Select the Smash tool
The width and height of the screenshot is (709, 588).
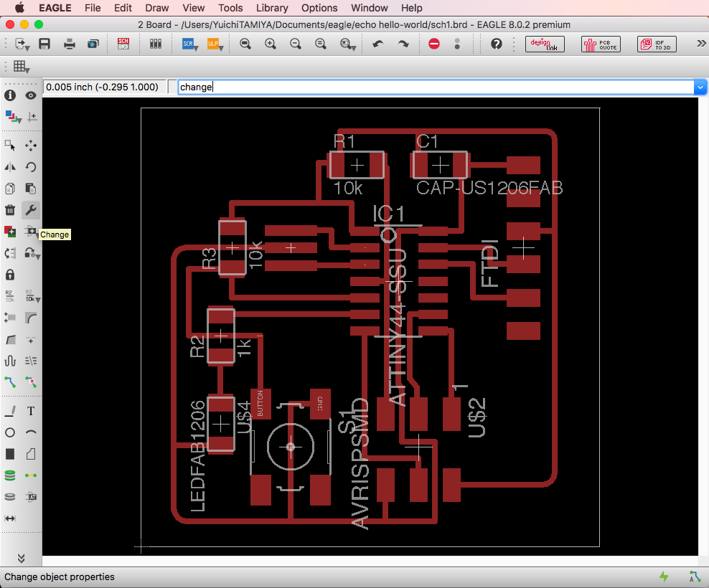coord(10,318)
